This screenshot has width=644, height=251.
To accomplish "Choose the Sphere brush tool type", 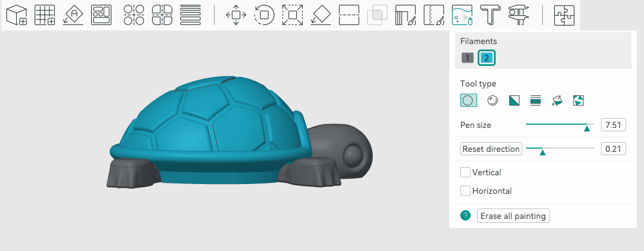I will (x=492, y=100).
